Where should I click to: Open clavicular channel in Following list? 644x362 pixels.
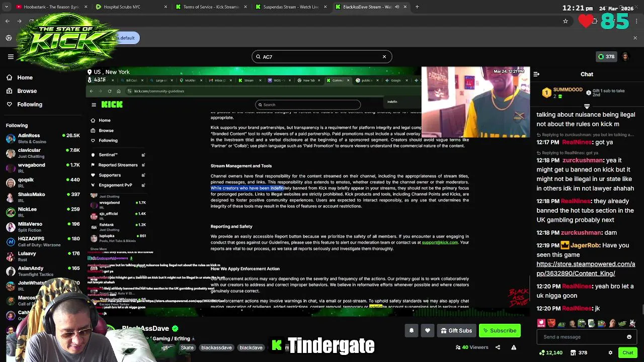(43, 153)
